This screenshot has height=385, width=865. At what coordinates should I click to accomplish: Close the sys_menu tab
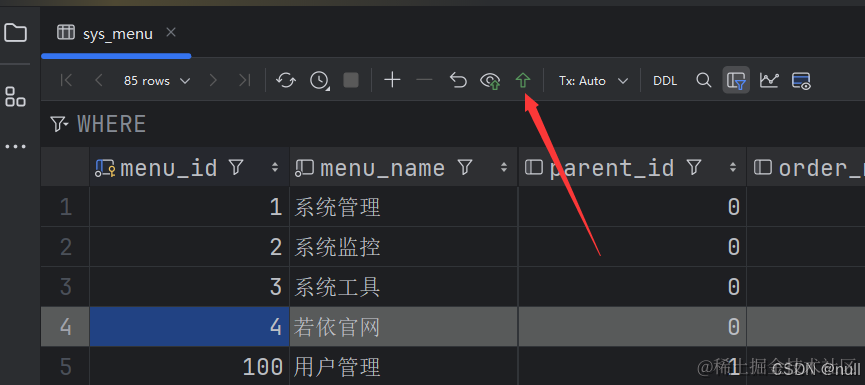point(171,33)
